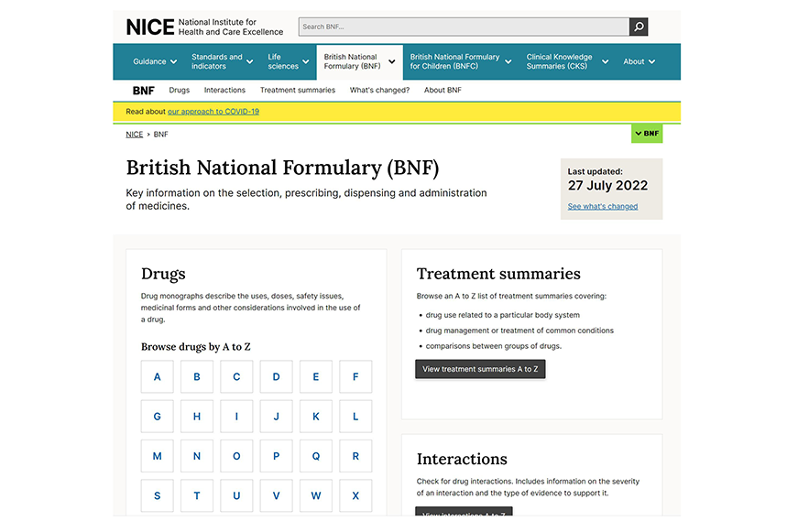
Task: Browse drugs starting with U
Action: tap(236, 496)
